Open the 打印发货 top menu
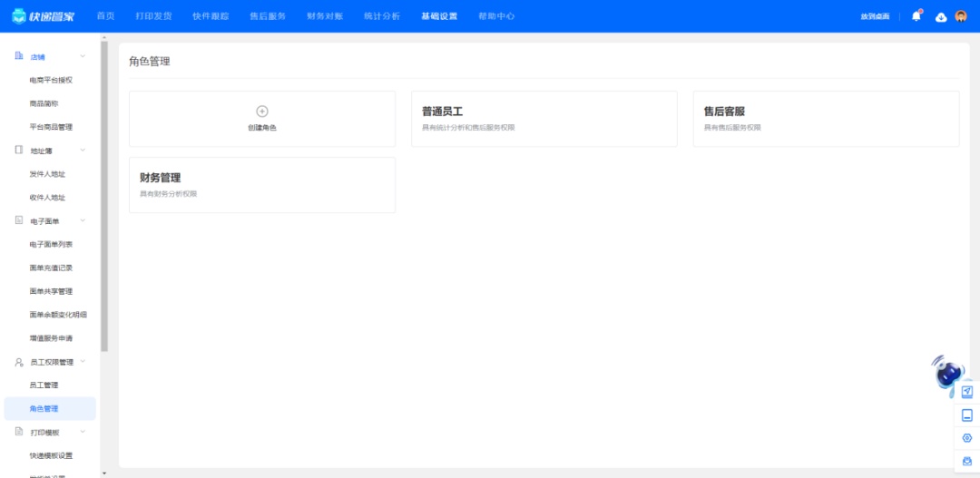 pos(153,16)
